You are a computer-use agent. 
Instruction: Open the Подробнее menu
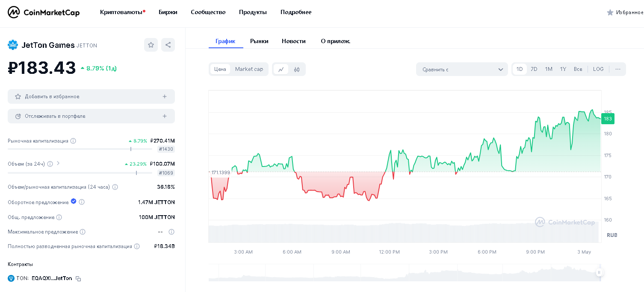(x=296, y=12)
